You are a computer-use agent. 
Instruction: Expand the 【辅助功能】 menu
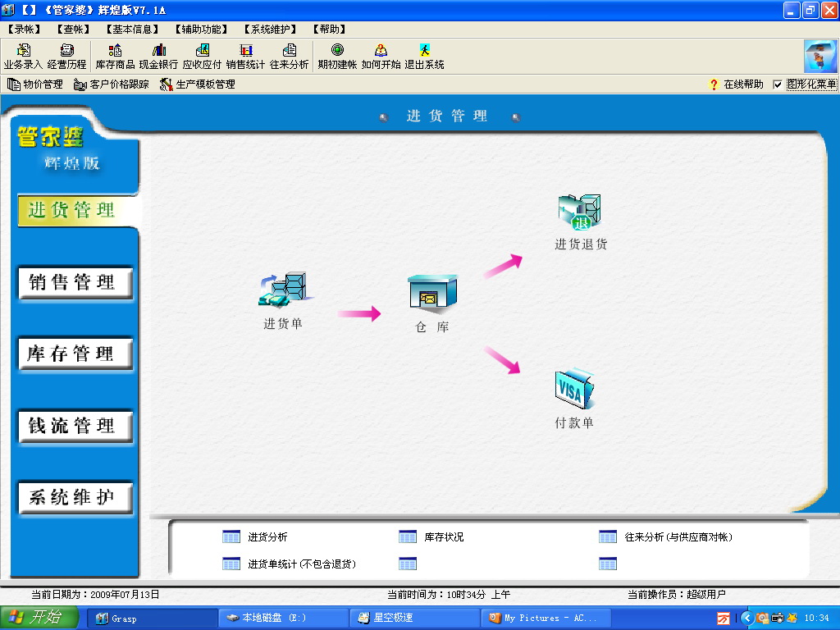coord(202,29)
